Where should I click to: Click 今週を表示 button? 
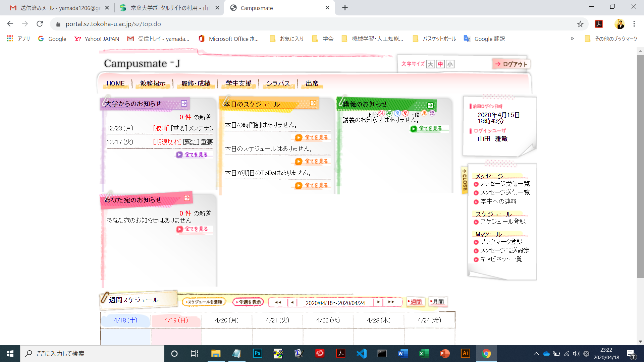[x=248, y=302]
